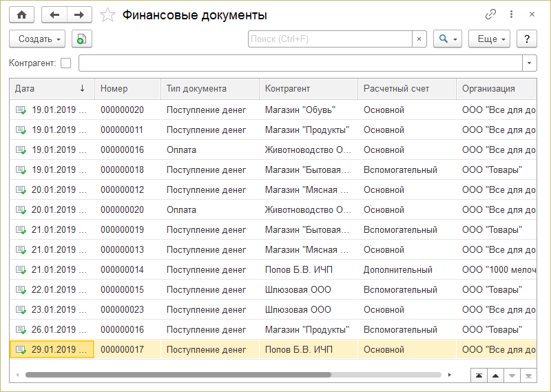Open the search magnifier dropdown

coord(448,39)
